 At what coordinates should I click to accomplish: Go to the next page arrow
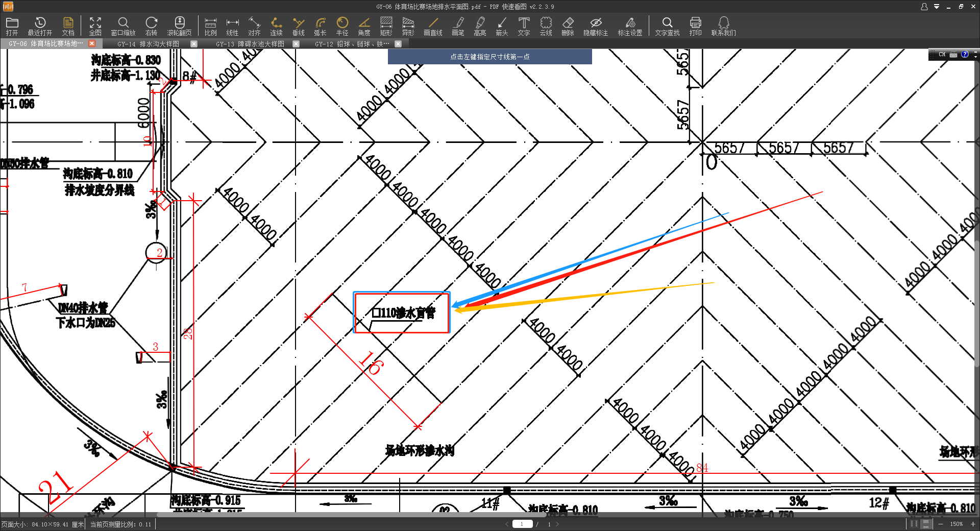click(x=557, y=524)
